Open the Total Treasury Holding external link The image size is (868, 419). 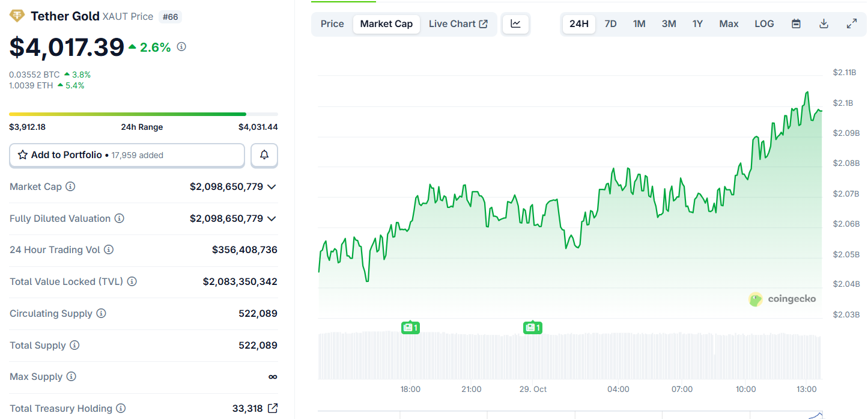pyautogui.click(x=272, y=408)
